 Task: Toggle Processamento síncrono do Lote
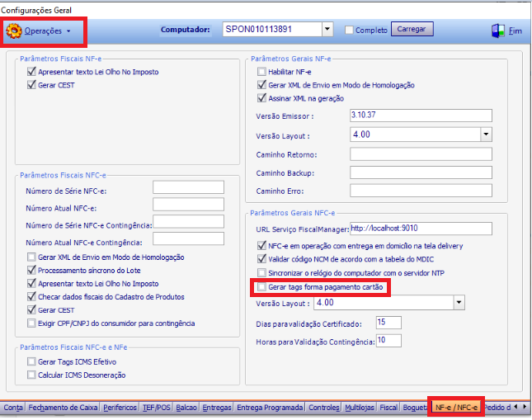pos(31,271)
